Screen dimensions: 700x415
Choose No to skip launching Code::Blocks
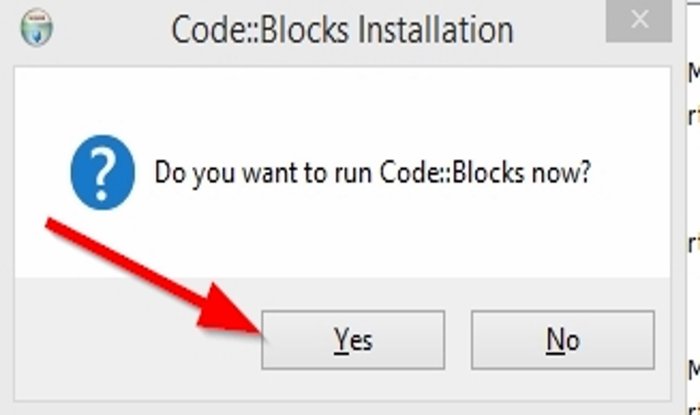(x=562, y=340)
